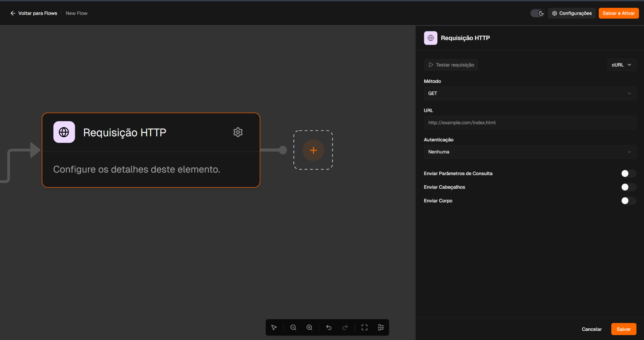Open the Método GET dropdown
The height and width of the screenshot is (340, 644).
(530, 93)
